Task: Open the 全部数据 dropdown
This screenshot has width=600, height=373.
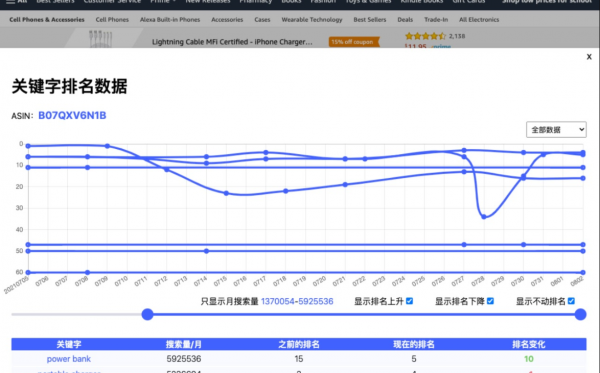Action: (x=556, y=130)
